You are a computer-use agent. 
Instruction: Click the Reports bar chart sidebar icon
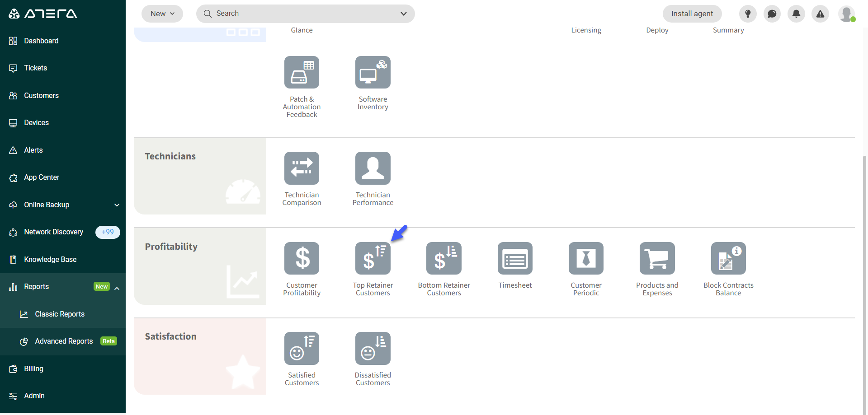[x=13, y=287]
